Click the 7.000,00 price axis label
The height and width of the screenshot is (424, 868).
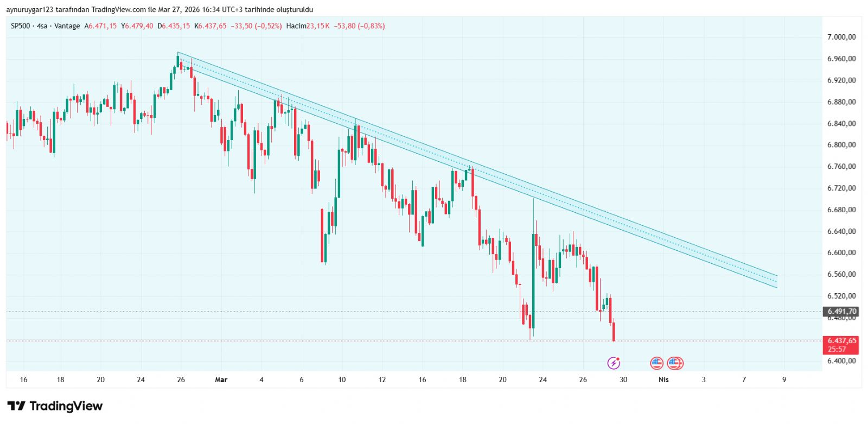(x=841, y=37)
